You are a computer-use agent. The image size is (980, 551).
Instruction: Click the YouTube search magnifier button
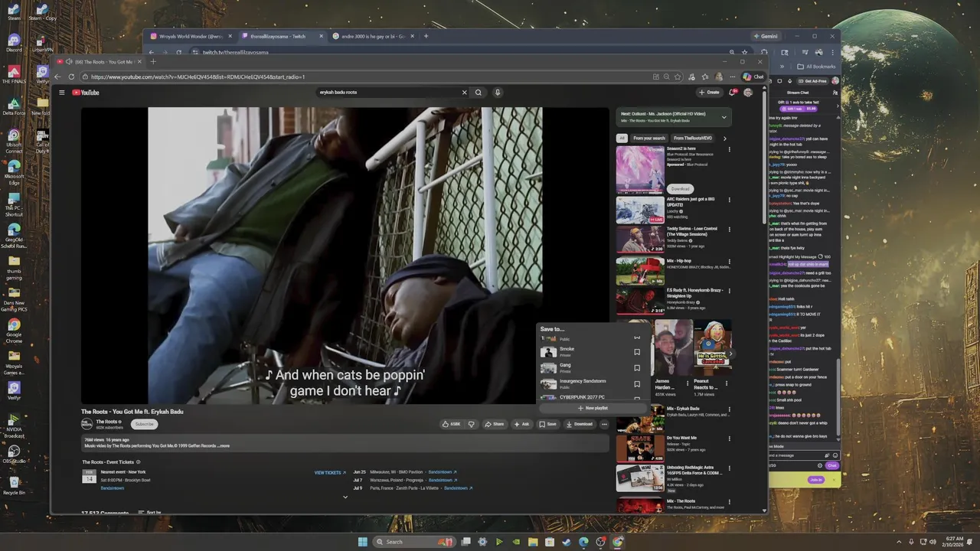pyautogui.click(x=479, y=93)
